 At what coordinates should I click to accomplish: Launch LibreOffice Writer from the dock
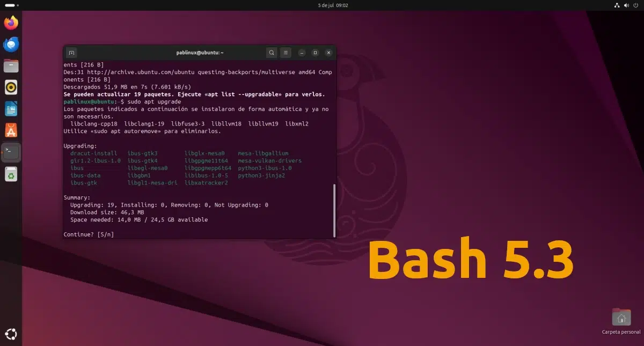pos(11,108)
